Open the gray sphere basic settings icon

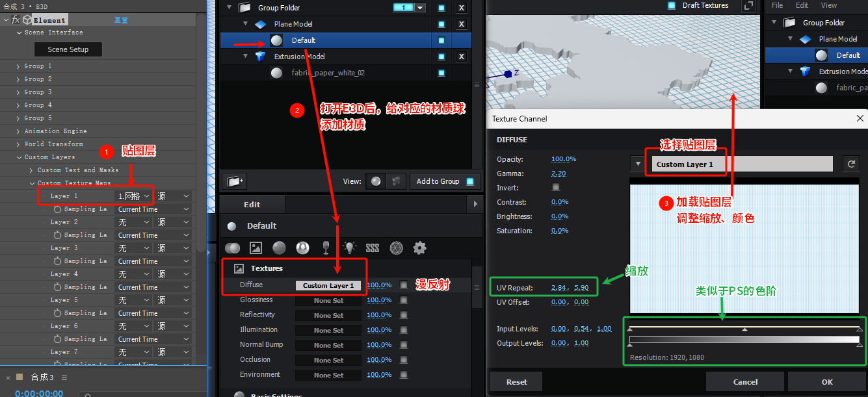pyautogui.click(x=279, y=248)
